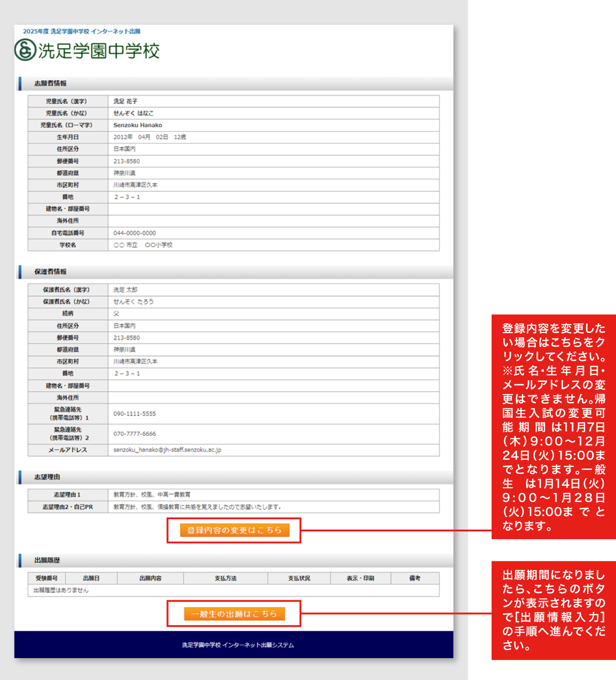Click the 登録内容の変更はこちら orange button
Viewport: 616px width, 680px height.
[235, 530]
